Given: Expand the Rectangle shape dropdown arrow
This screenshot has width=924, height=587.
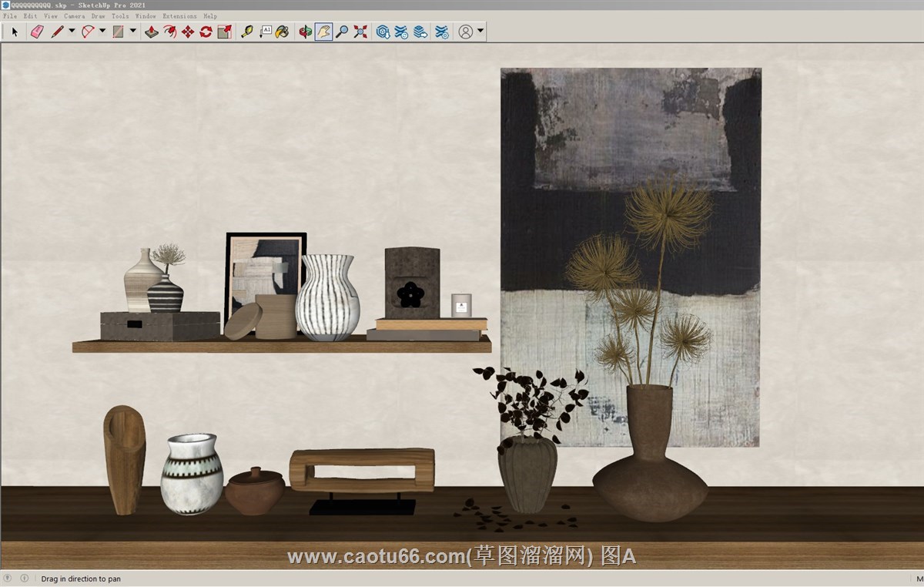Looking at the screenshot, I should tap(133, 32).
